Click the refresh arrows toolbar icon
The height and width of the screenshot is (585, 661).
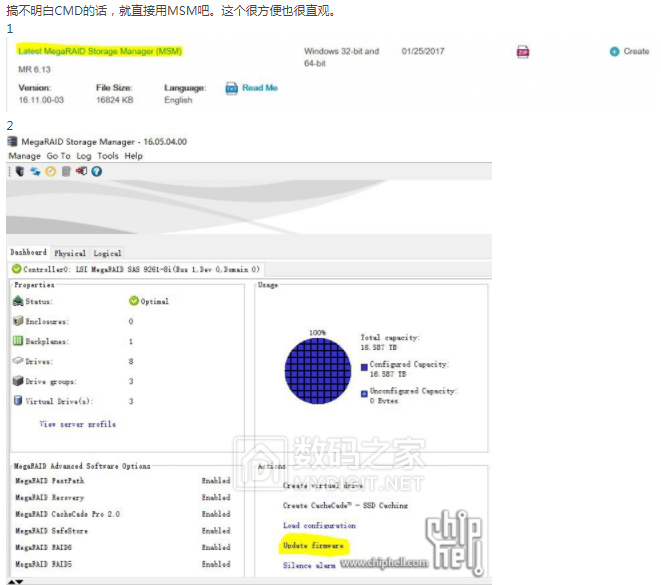point(34,171)
